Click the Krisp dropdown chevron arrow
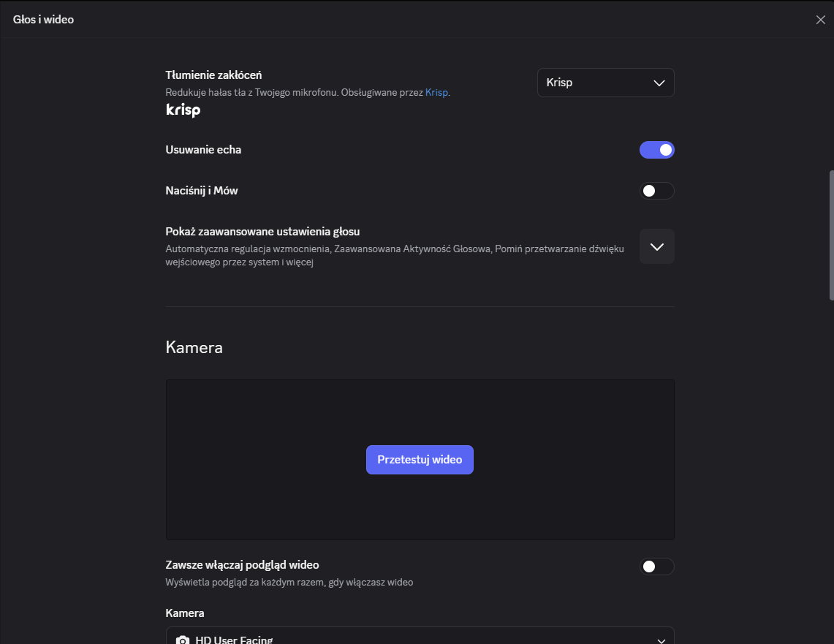This screenshot has height=644, width=834. [x=659, y=83]
